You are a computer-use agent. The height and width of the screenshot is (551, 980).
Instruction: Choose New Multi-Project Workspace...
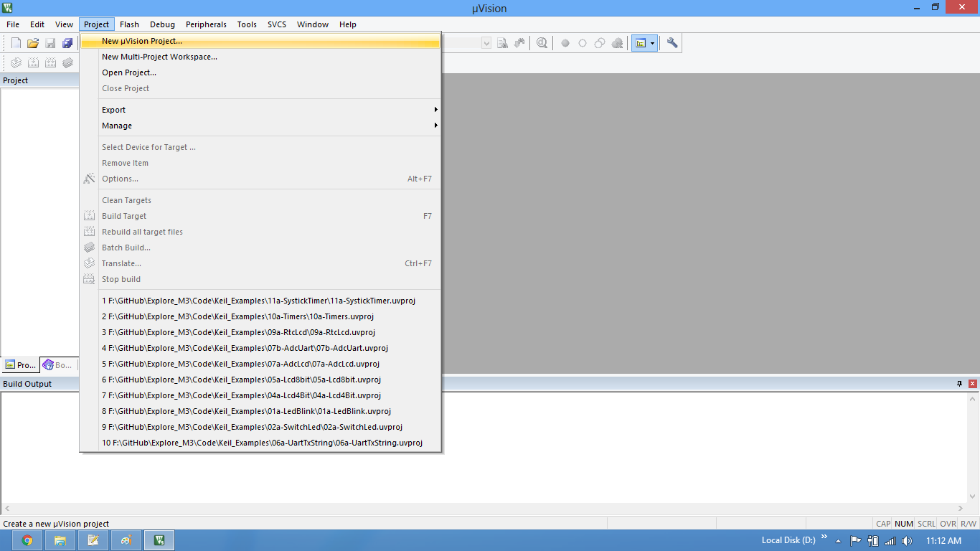click(x=260, y=57)
